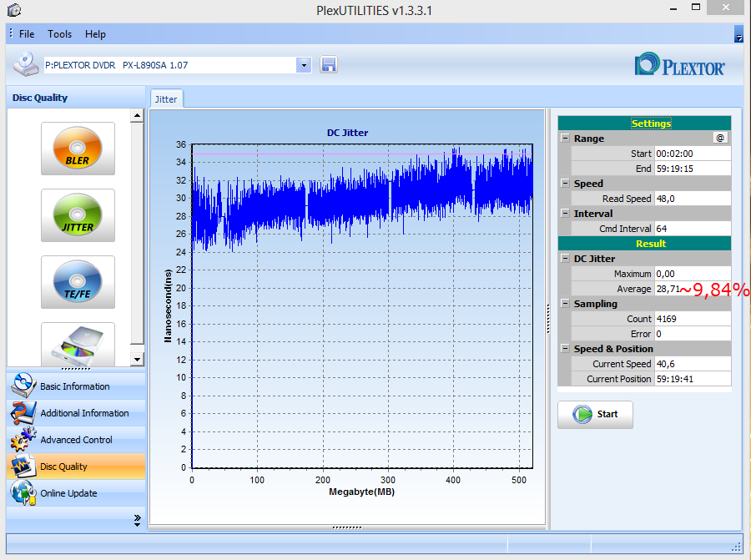Collapse the DC Jitter result section
Viewport: 751px width, 560px height.
[565, 258]
